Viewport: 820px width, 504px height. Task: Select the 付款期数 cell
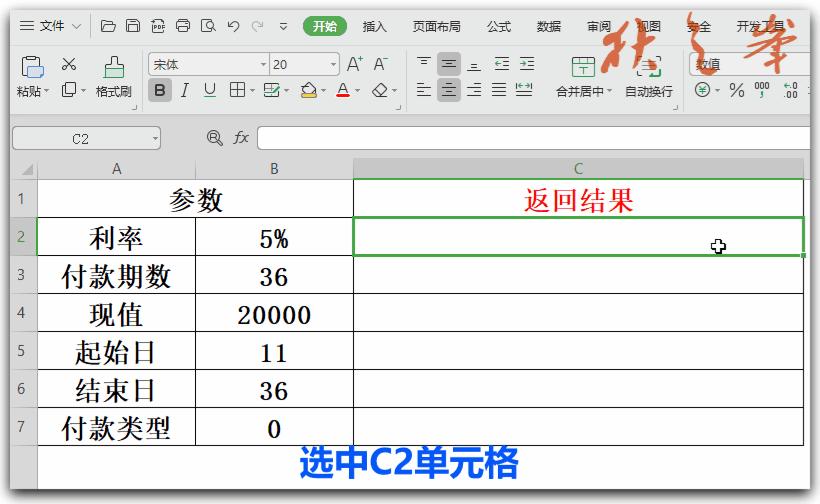pos(116,275)
